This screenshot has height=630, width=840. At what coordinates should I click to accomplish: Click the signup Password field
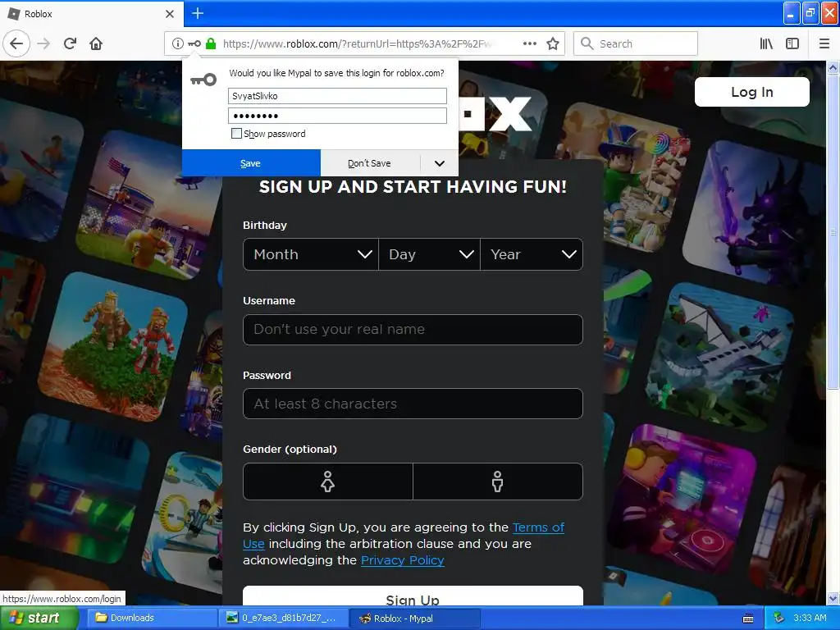point(413,404)
